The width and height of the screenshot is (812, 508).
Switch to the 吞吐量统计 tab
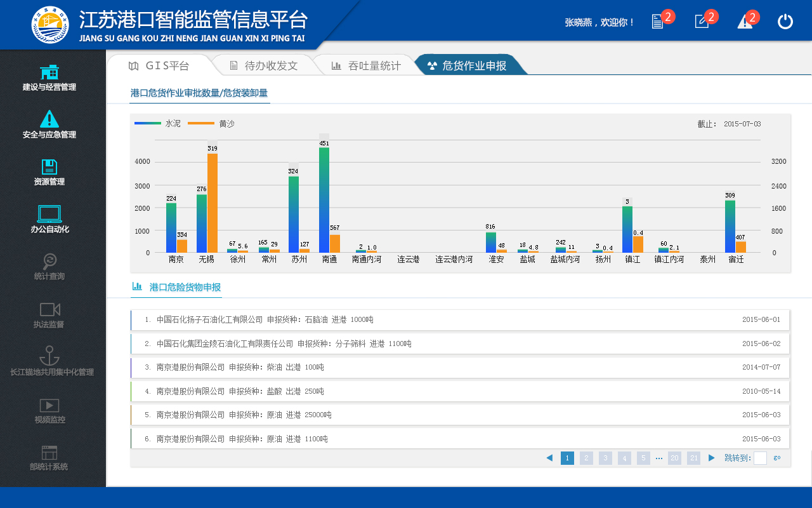(366, 65)
